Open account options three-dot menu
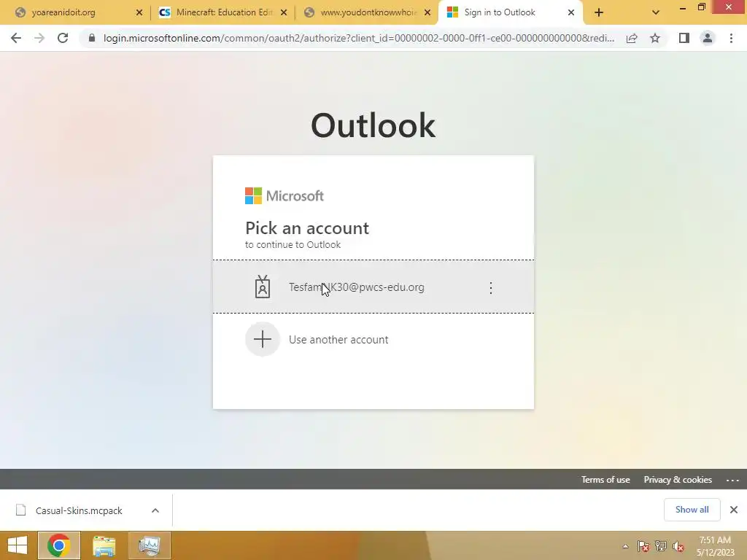 point(491,287)
